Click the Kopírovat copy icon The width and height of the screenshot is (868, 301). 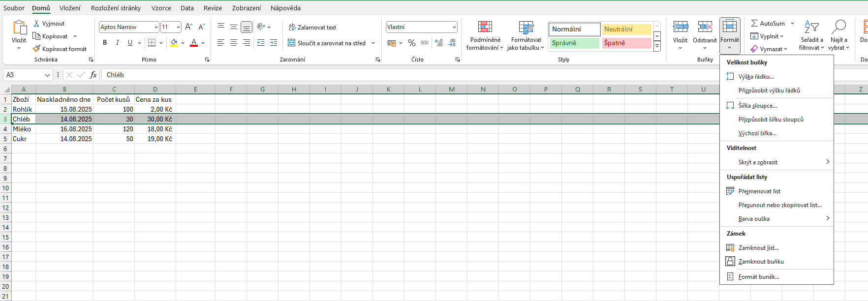click(x=36, y=36)
